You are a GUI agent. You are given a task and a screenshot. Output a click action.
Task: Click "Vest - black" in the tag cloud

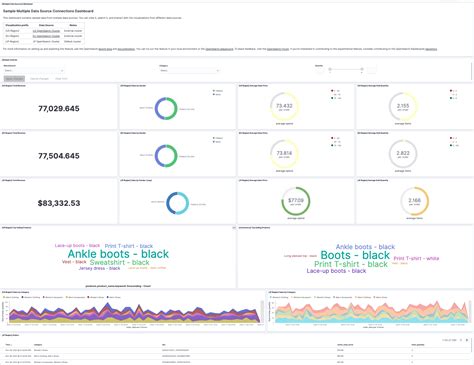point(74,262)
